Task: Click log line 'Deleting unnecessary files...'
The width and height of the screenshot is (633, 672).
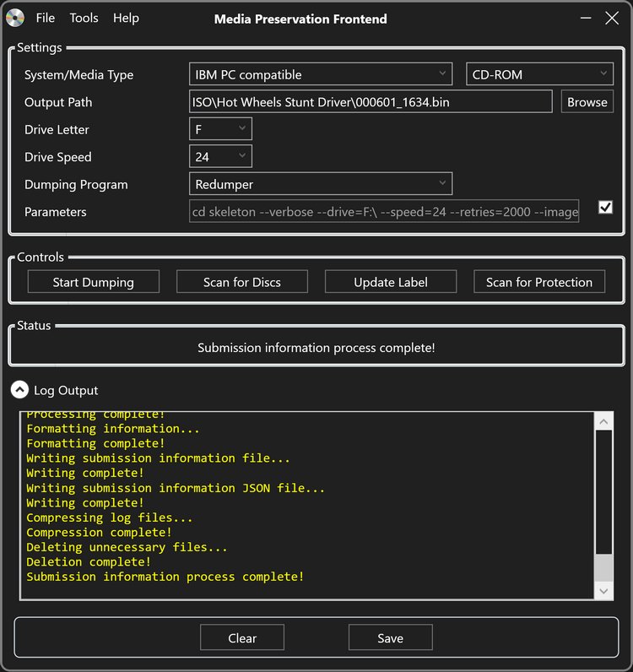Action: [x=127, y=547]
